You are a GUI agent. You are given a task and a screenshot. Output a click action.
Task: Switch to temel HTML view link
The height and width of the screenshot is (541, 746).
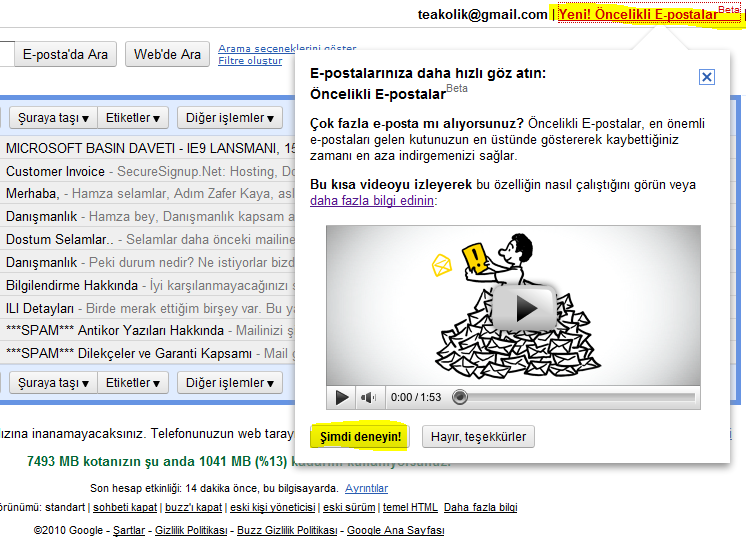tap(410, 507)
